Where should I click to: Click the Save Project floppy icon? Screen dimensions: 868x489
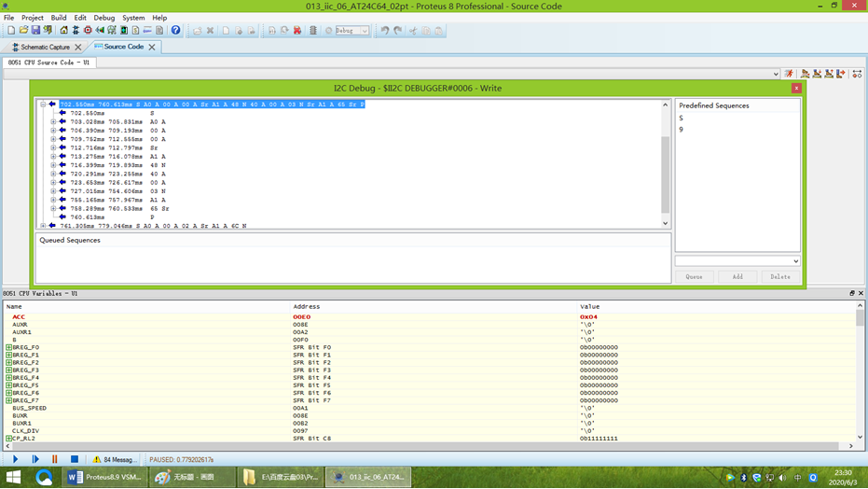coord(35,31)
